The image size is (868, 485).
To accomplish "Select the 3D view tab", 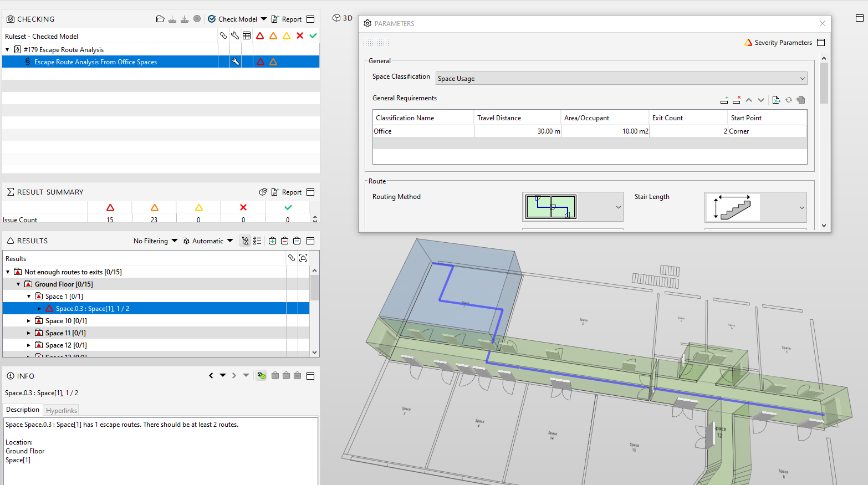I will [x=343, y=18].
